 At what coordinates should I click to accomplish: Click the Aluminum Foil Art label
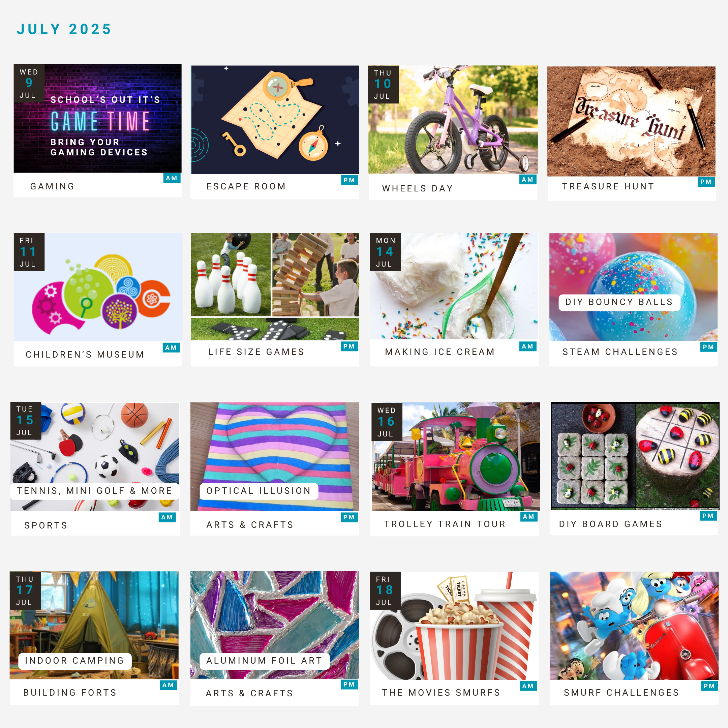[265, 661]
